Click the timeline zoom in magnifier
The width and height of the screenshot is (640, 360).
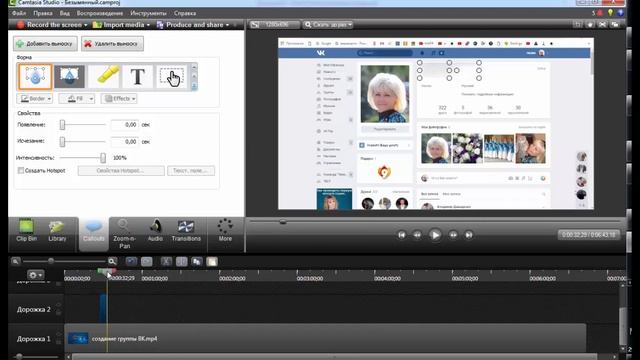pos(112,261)
